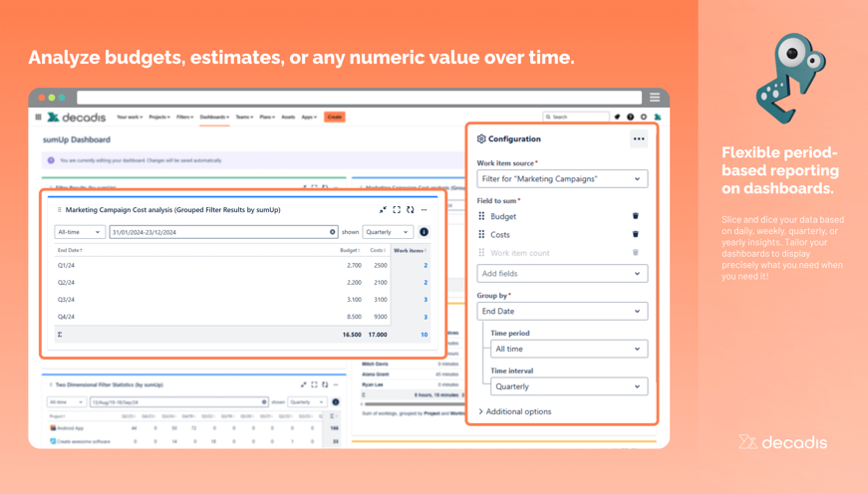Viewport: 868px width, 494px height.
Task: Open the Add fields dropdown
Action: (562, 273)
